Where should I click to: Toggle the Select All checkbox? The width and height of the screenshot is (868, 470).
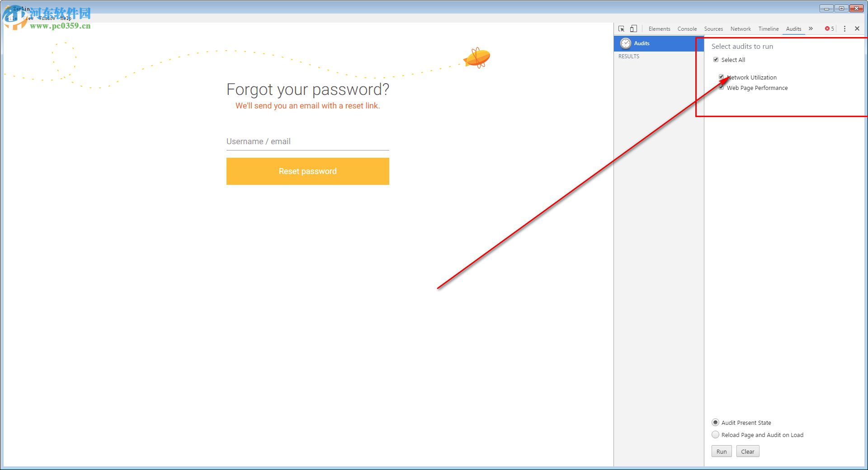[716, 60]
